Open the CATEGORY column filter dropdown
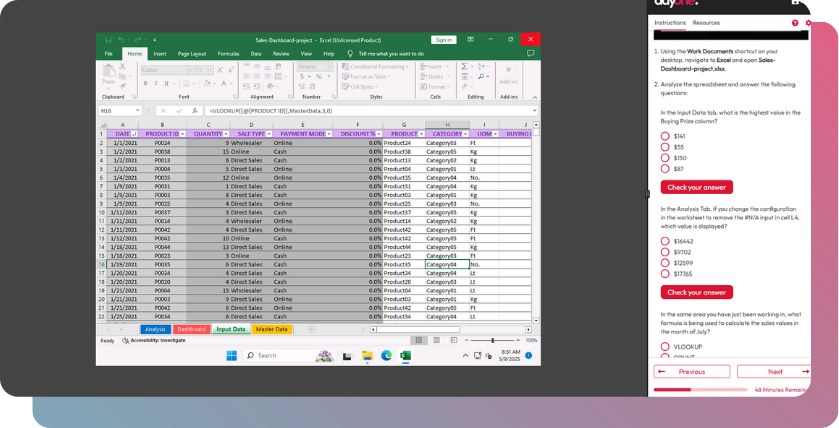 coord(466,134)
